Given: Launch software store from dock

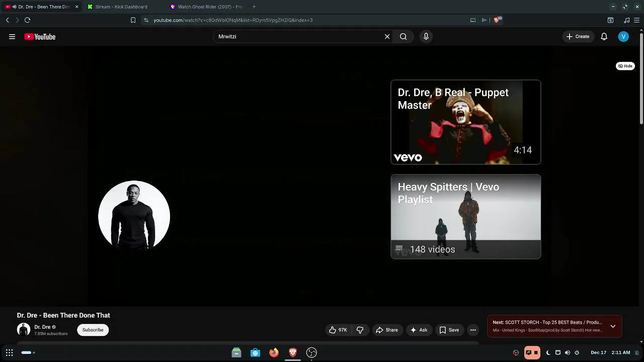Looking at the screenshot, I should tap(255, 352).
